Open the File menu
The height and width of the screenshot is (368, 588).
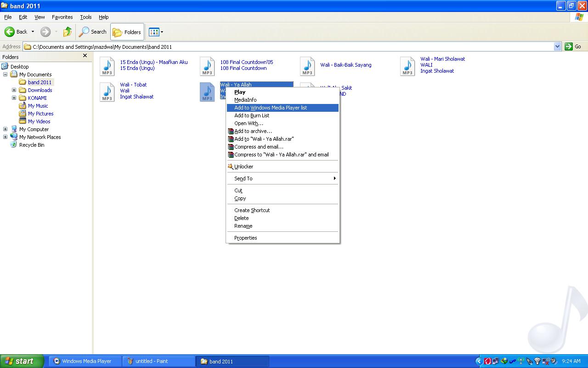point(8,17)
